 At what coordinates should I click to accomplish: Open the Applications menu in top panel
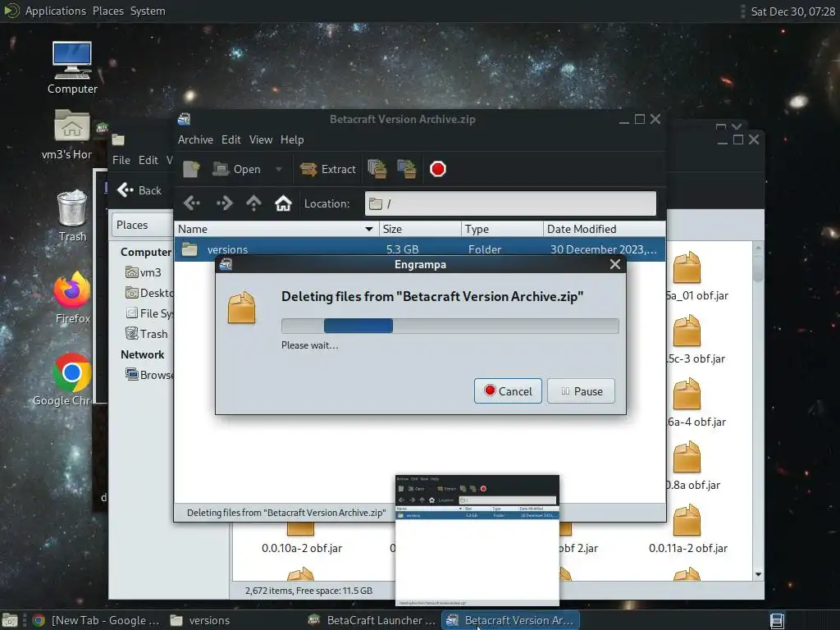(55, 11)
